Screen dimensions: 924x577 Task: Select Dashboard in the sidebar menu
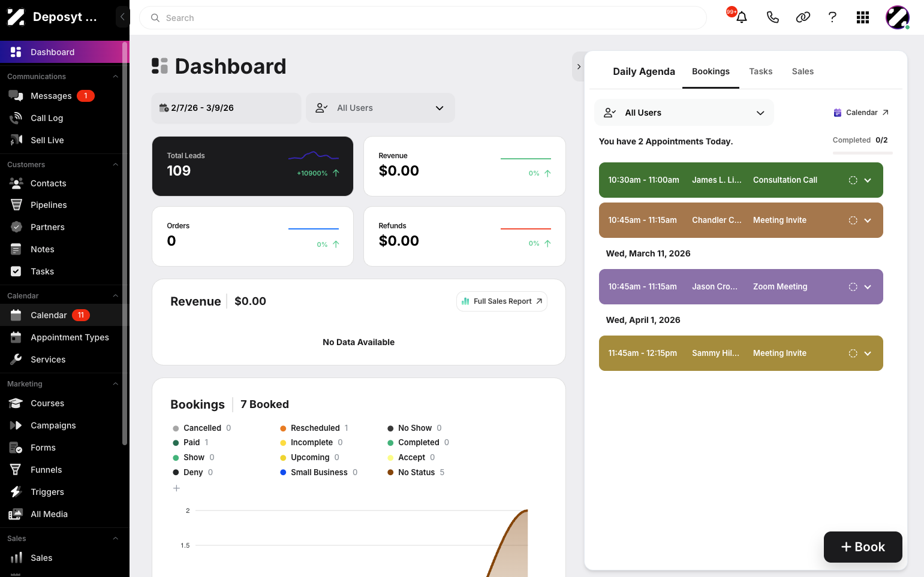click(65, 52)
